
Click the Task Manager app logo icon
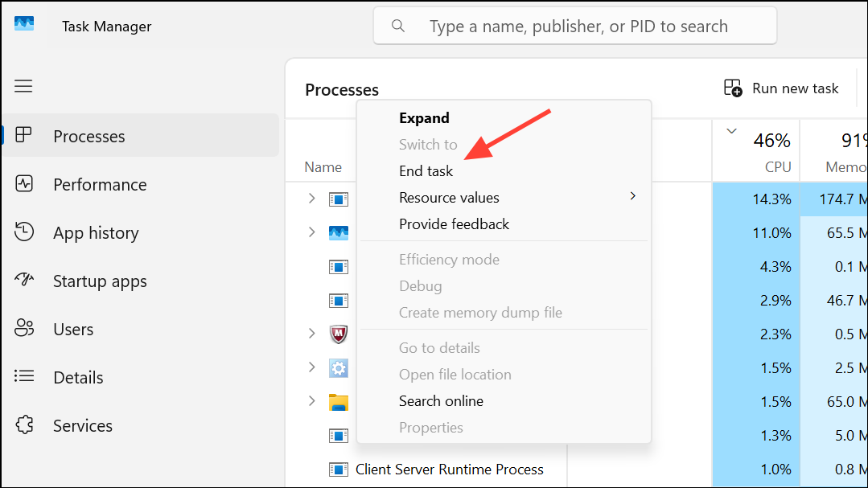pos(24,24)
